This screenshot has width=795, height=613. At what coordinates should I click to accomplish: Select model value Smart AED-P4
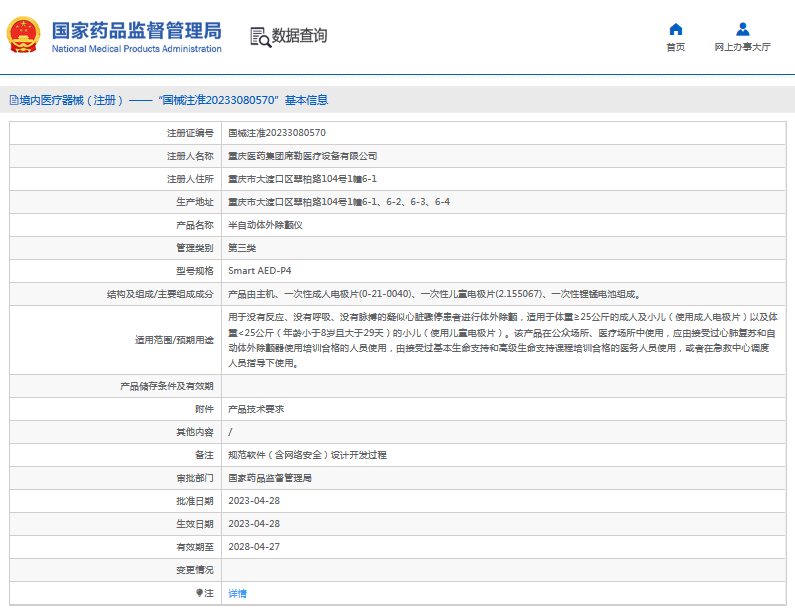pos(260,271)
